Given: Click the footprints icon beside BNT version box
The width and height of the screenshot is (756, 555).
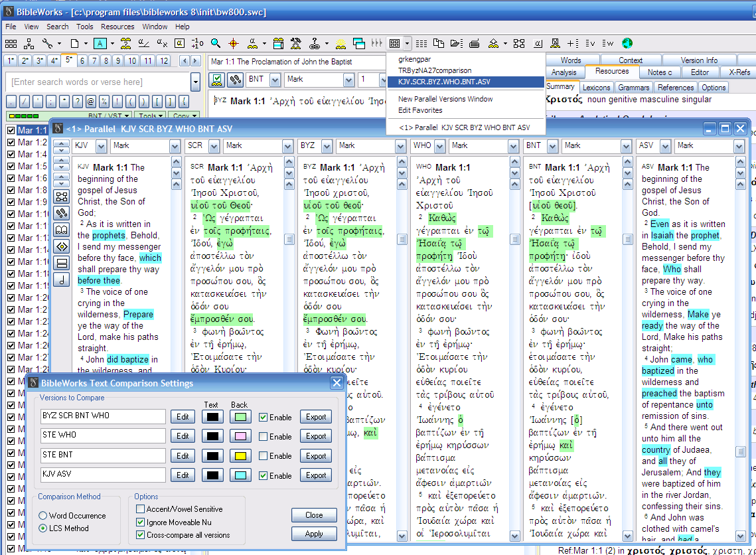Looking at the screenshot, I should click(234, 80).
